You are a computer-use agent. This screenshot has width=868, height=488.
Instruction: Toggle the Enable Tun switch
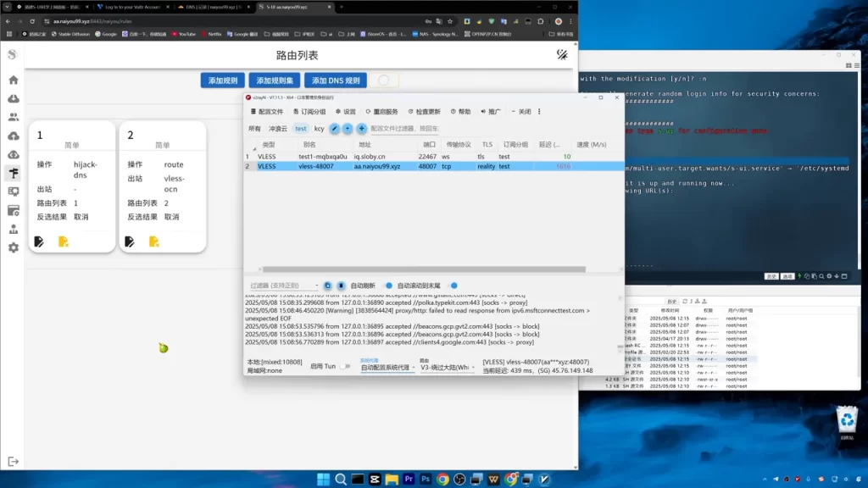pyautogui.click(x=345, y=366)
